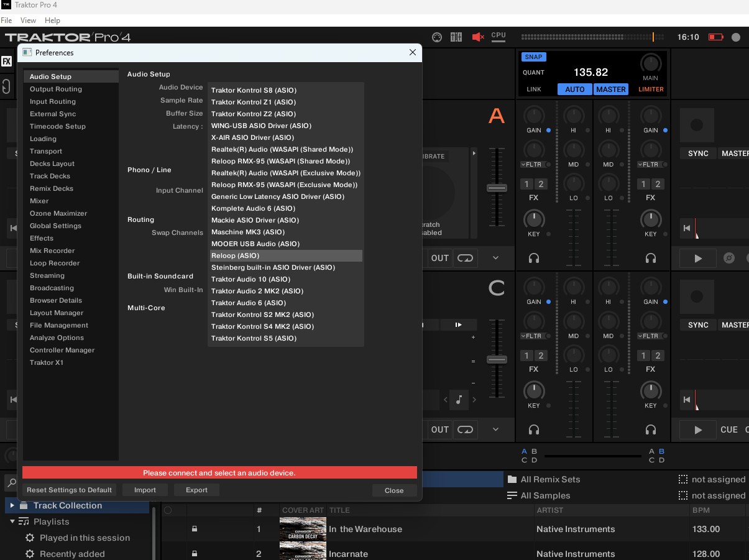
Task: Click the MAIN volume knob
Action: point(651,63)
